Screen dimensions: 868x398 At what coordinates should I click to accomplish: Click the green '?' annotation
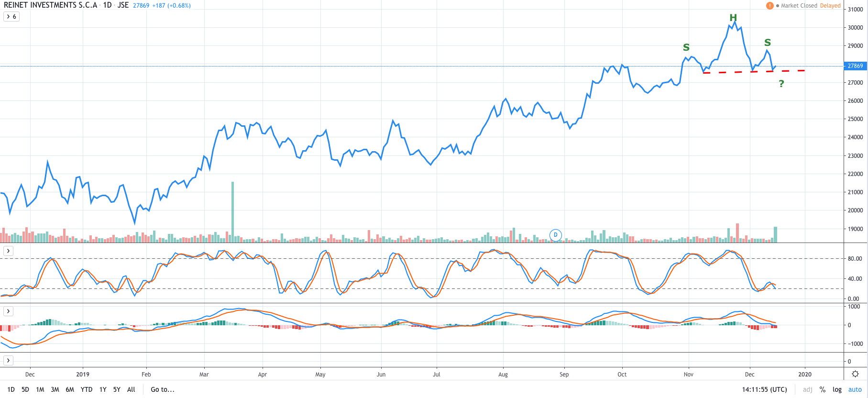pyautogui.click(x=781, y=84)
